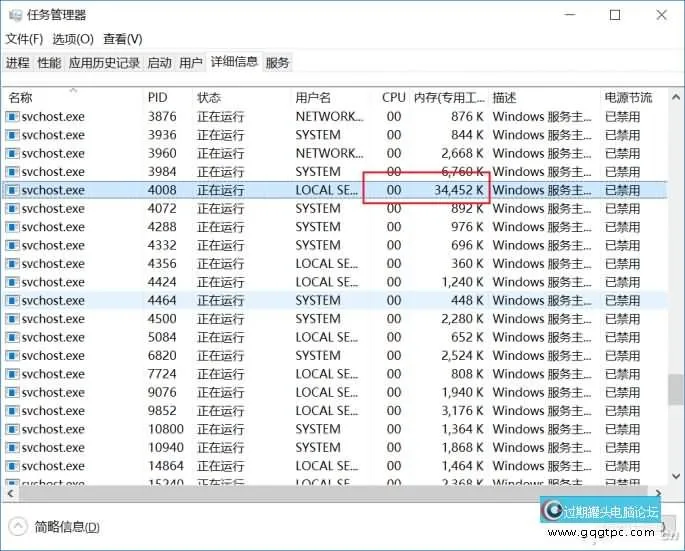Click icon of svchost.exe PID 4072
Image resolution: width=685 pixels, height=551 pixels.
(12, 208)
